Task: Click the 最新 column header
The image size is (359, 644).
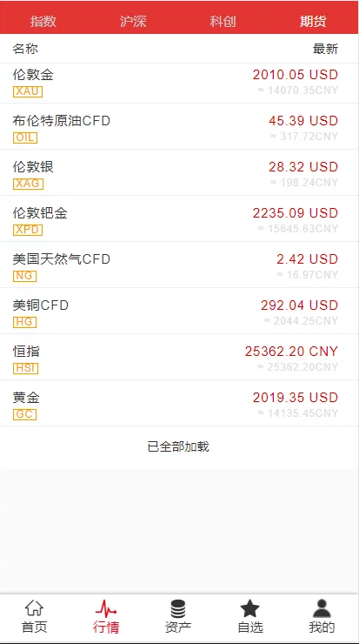Action: (x=325, y=49)
